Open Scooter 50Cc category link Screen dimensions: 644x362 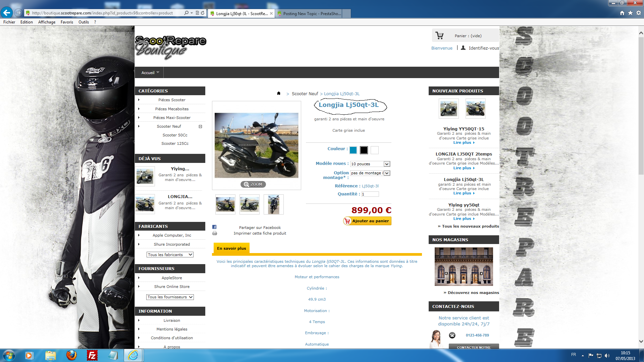pos(175,135)
